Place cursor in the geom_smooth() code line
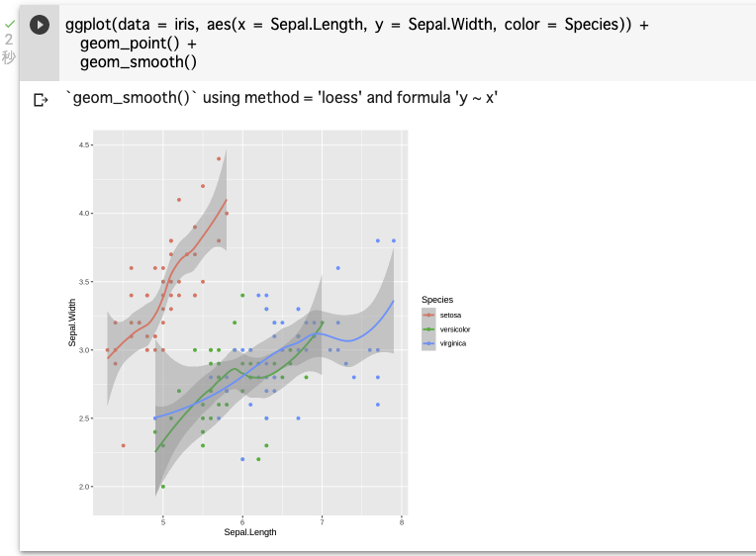This screenshot has width=756, height=556. 138,62
